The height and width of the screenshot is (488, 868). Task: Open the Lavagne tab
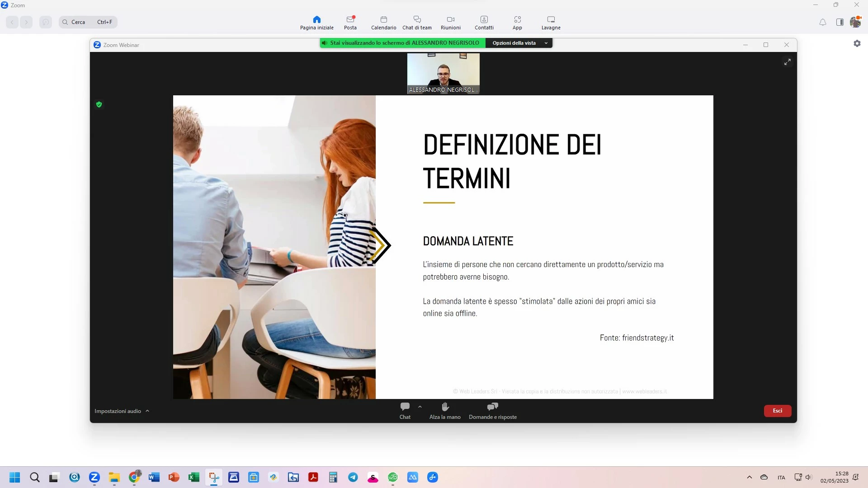(551, 23)
